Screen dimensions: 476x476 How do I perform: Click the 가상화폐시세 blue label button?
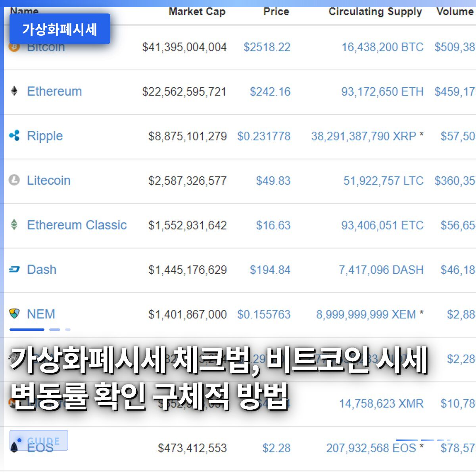[x=60, y=29]
